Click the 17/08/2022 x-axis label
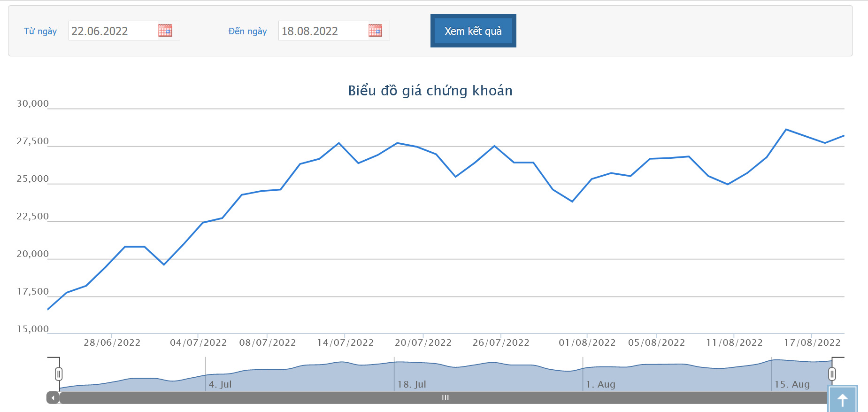Viewport: 868px width, 412px height. click(x=812, y=342)
